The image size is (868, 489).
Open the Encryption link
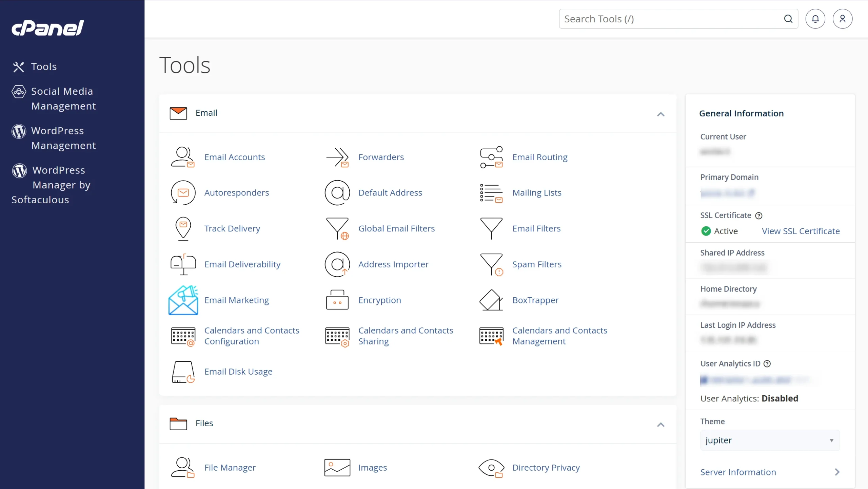(380, 300)
